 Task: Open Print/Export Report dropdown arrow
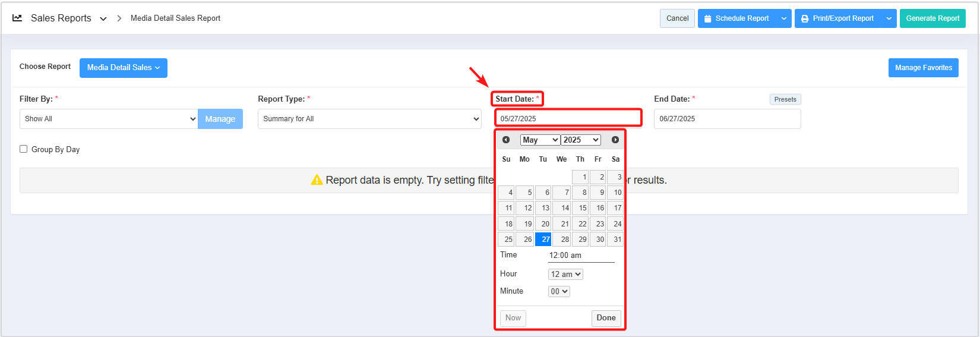tap(889, 18)
